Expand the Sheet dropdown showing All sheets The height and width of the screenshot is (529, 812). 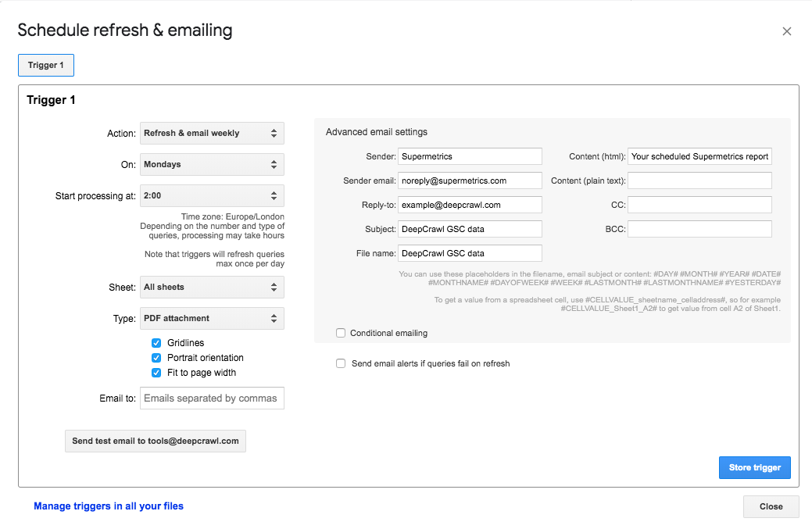(x=212, y=288)
